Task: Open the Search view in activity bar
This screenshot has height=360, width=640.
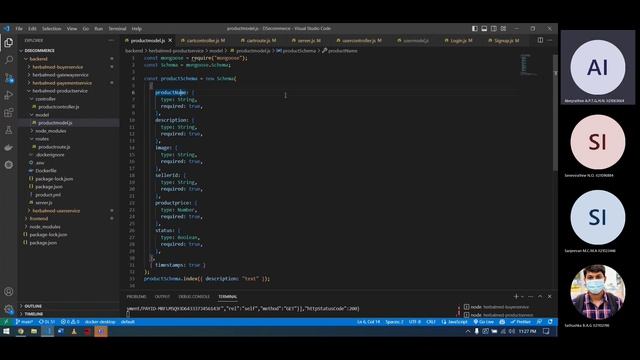Action: coord(9,60)
